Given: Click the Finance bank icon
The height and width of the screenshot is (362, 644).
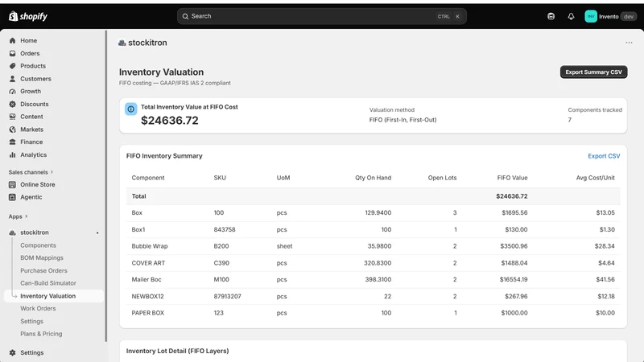Looking at the screenshot, I should [12, 142].
